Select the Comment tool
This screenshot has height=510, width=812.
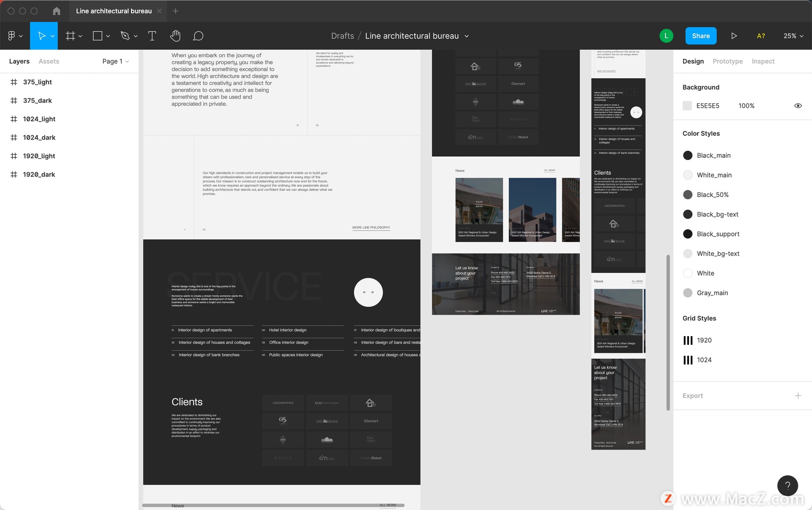tap(198, 36)
